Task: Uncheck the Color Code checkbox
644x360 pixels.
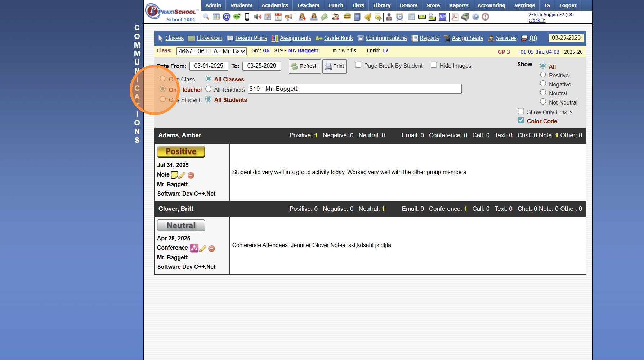Action: tap(521, 120)
